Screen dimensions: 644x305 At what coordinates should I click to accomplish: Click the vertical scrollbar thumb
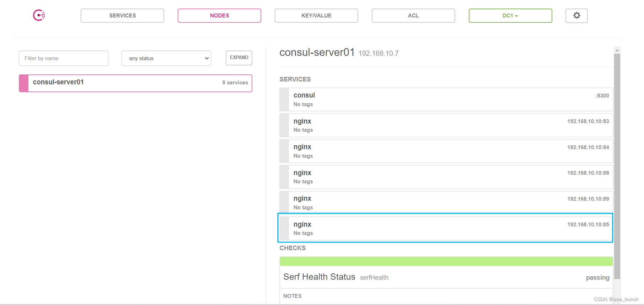(617, 166)
